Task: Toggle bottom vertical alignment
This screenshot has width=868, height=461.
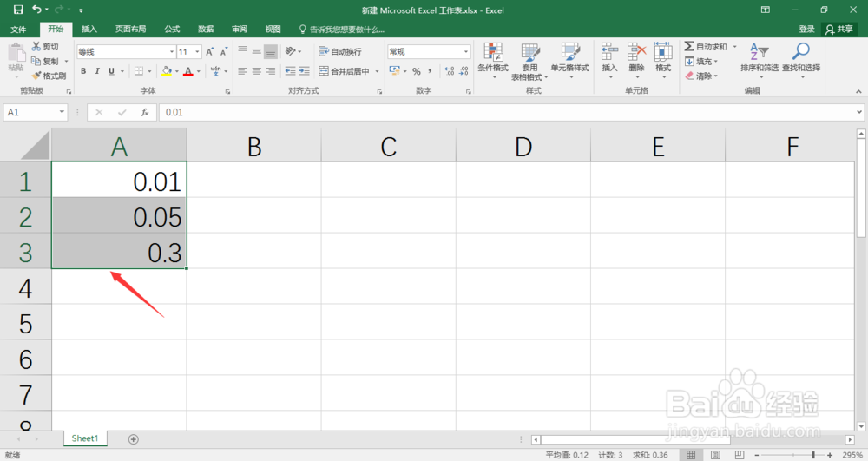Action: click(270, 51)
